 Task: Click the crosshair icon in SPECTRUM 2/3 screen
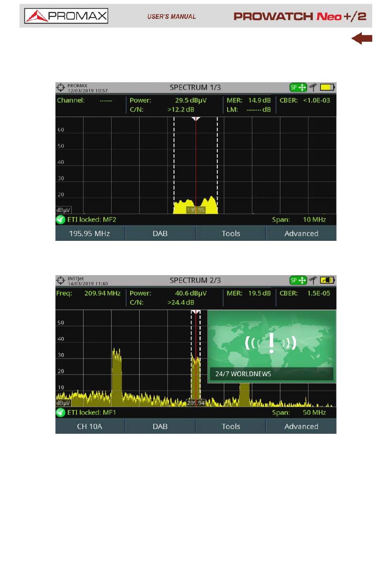(x=61, y=281)
